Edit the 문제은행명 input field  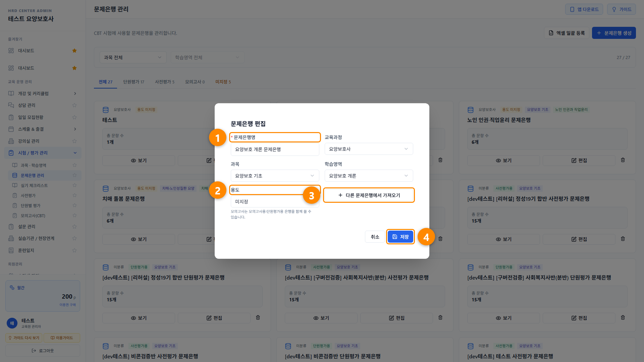tap(275, 149)
